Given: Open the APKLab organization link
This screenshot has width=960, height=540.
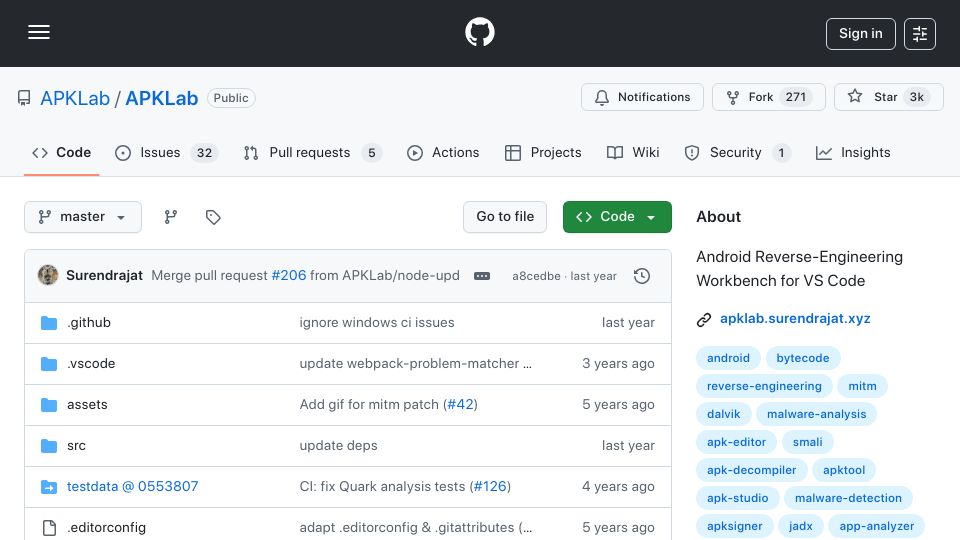Looking at the screenshot, I should [x=75, y=98].
